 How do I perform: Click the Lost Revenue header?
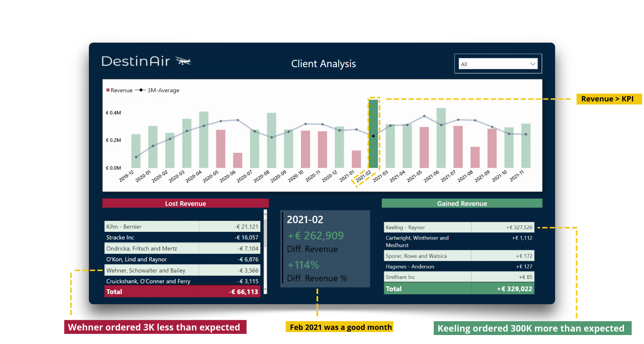186,203
